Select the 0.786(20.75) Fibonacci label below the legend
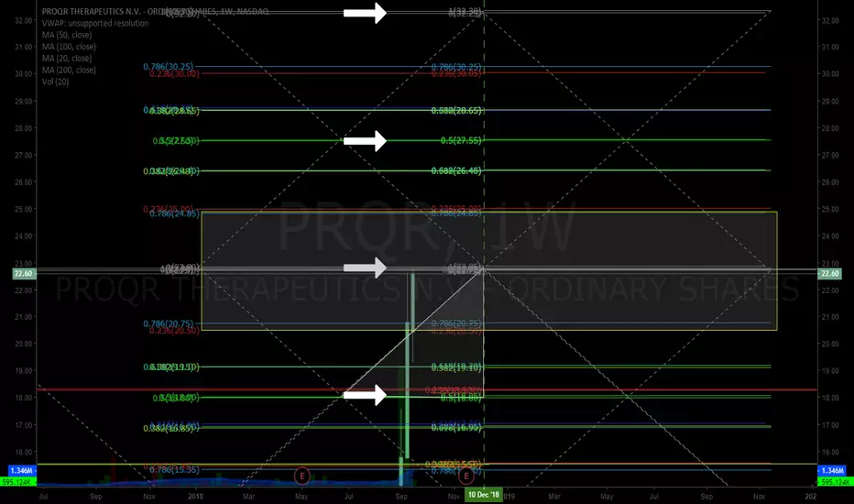The image size is (854, 504). pos(169,323)
